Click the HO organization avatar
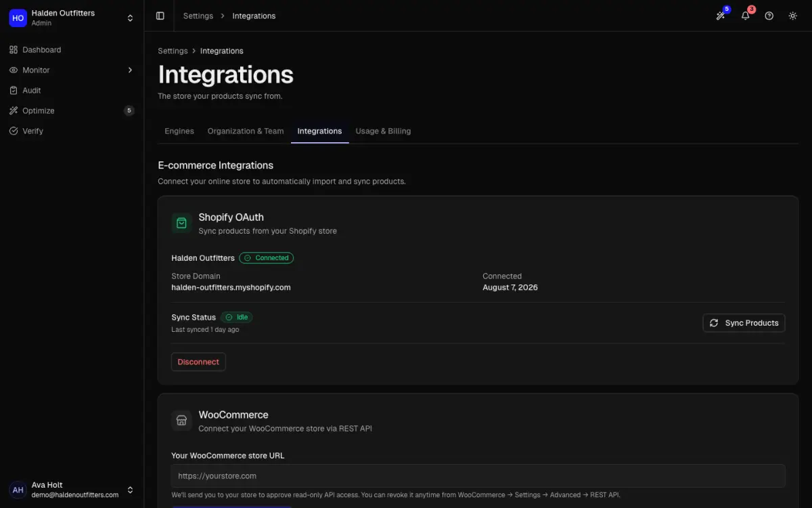 click(x=18, y=18)
